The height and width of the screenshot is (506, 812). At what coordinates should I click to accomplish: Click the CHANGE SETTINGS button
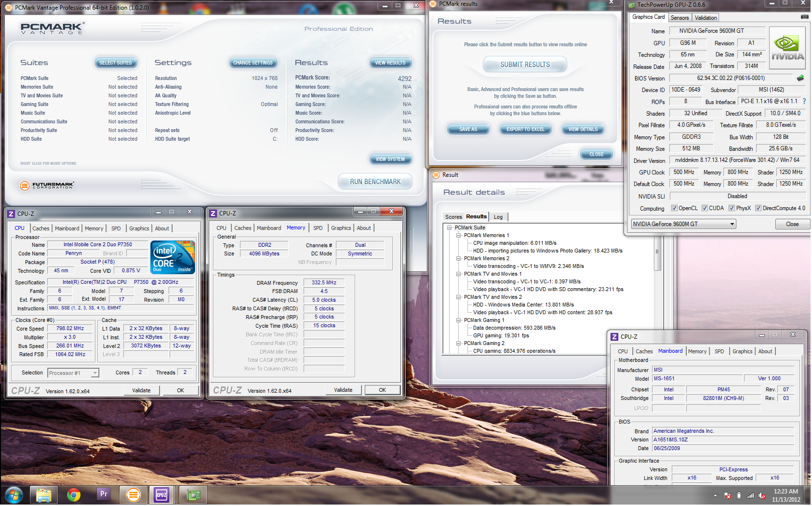pyautogui.click(x=253, y=63)
